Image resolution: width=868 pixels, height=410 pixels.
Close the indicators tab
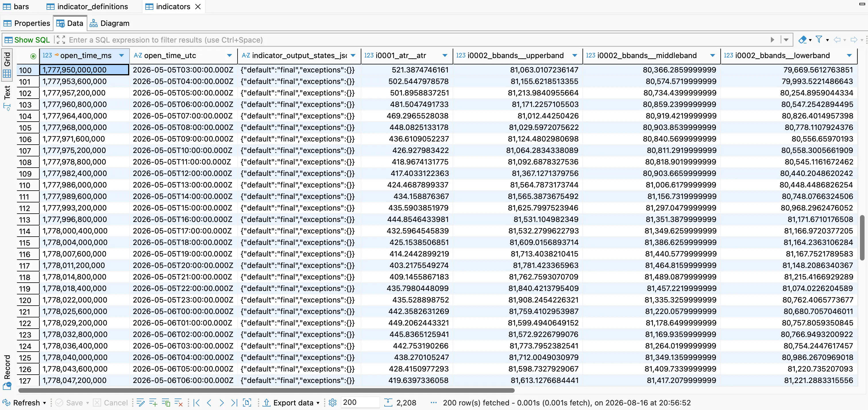coord(198,6)
